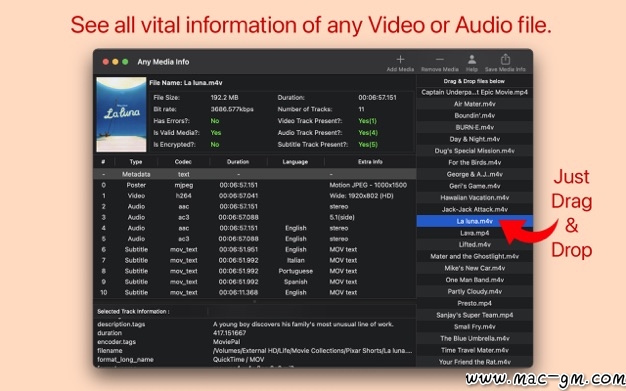Image resolution: width=626 pixels, height=391 pixels.
Task: Select track 0 Poster mjpeg row
Action: [x=255, y=185]
